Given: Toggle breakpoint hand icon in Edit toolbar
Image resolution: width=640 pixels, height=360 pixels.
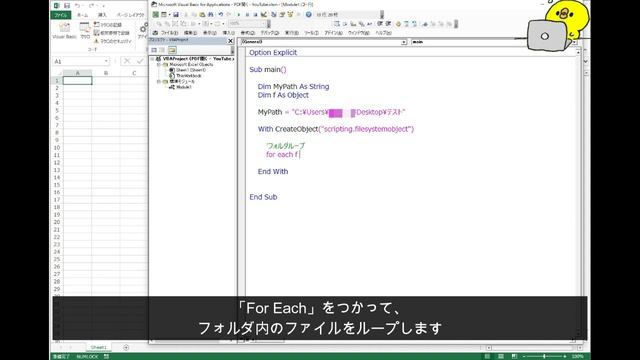Looking at the screenshot, I should coord(398,24).
